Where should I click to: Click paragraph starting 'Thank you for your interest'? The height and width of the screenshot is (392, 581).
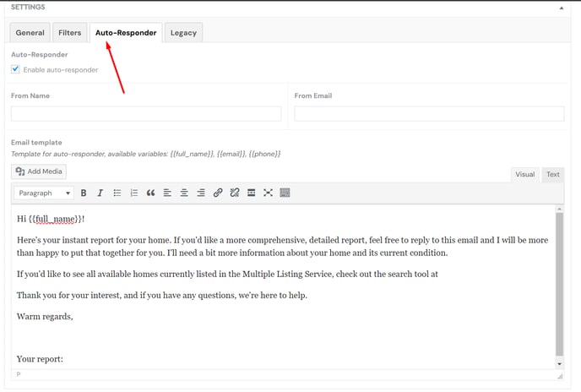[x=162, y=296]
